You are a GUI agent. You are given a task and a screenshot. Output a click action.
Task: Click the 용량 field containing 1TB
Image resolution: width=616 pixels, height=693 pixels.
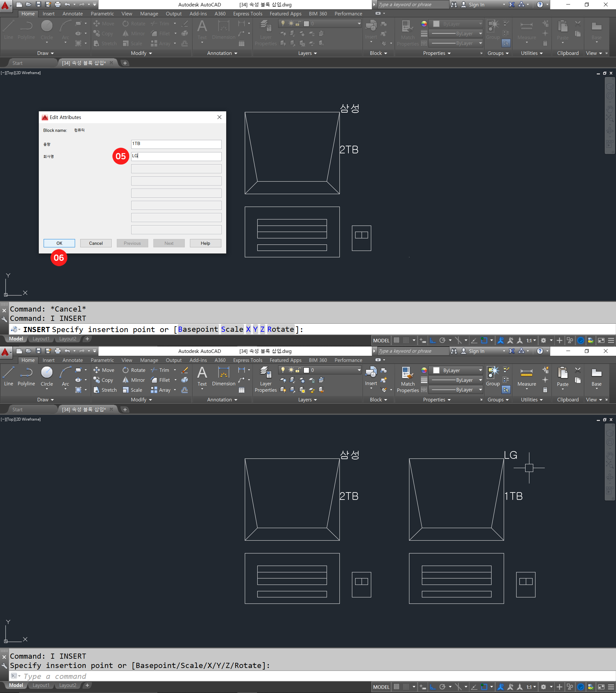(176, 144)
